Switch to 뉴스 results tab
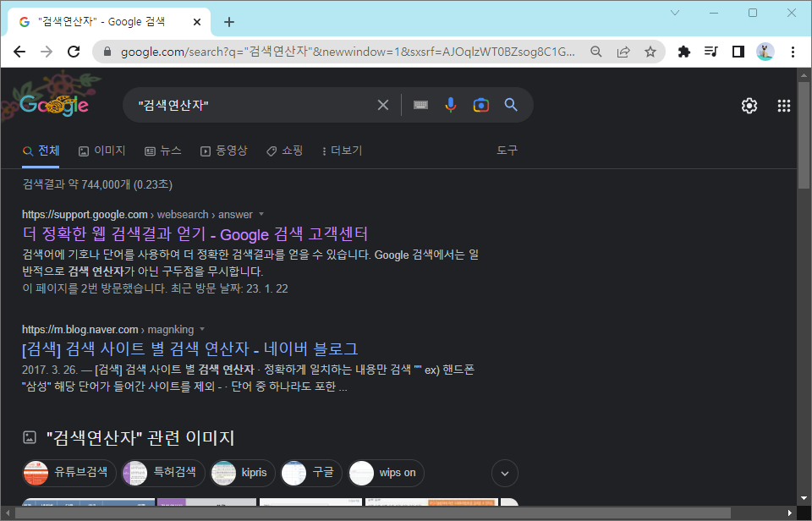This screenshot has height=521, width=812. coord(163,151)
